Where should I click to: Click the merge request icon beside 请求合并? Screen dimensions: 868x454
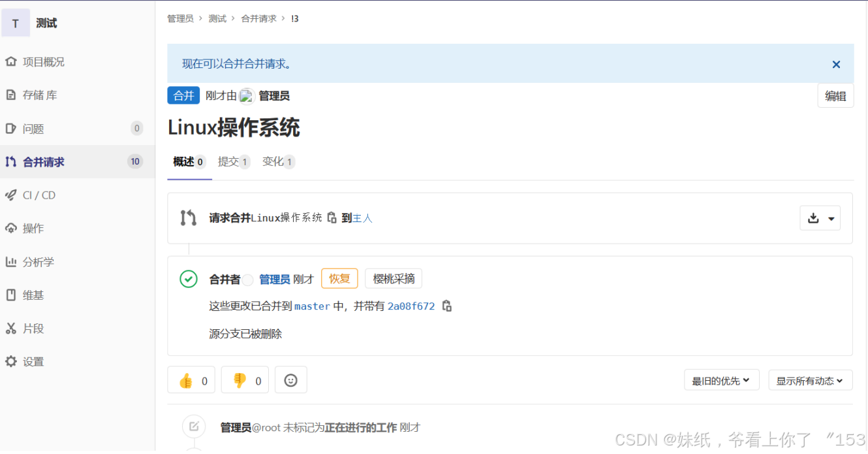(x=189, y=218)
